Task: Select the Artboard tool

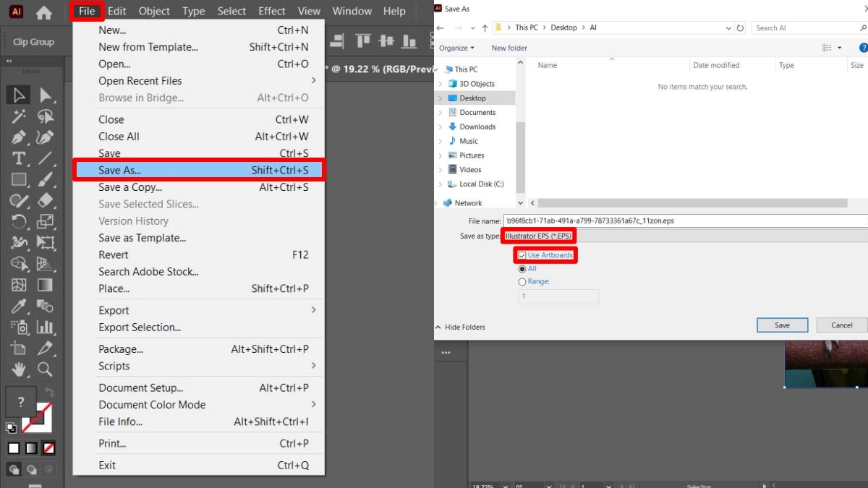Action: 19,348
